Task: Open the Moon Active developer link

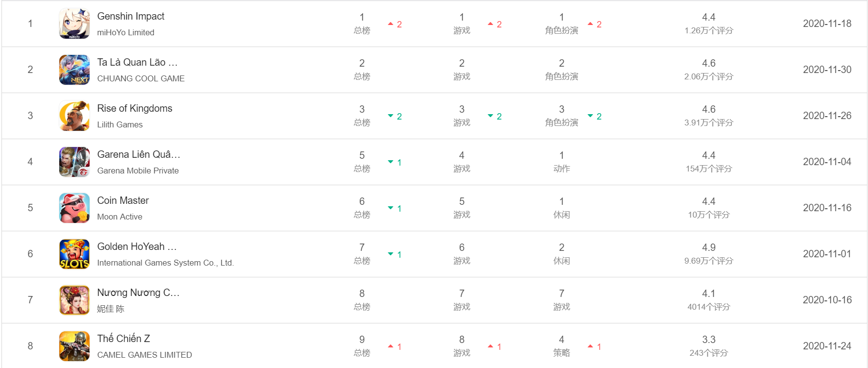Action: (120, 217)
